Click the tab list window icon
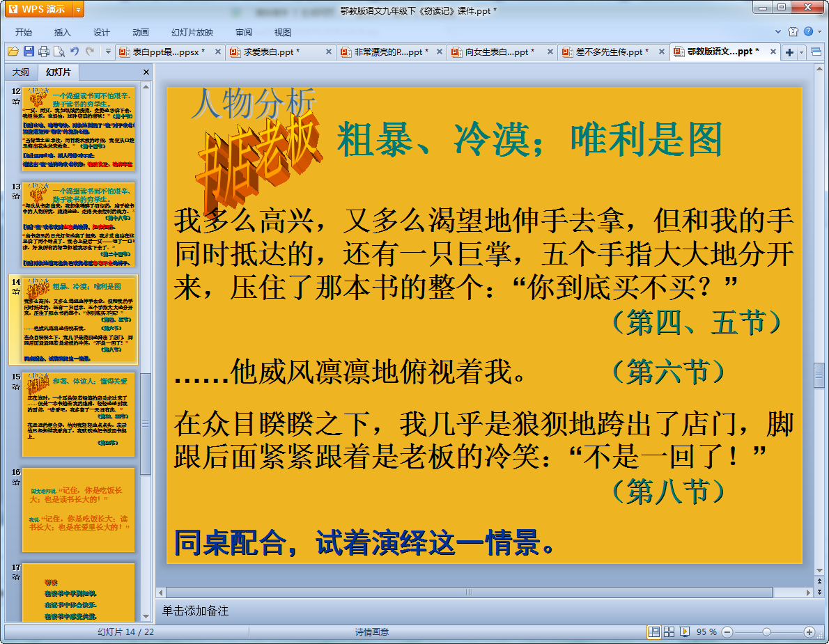The image size is (829, 644). [x=816, y=52]
